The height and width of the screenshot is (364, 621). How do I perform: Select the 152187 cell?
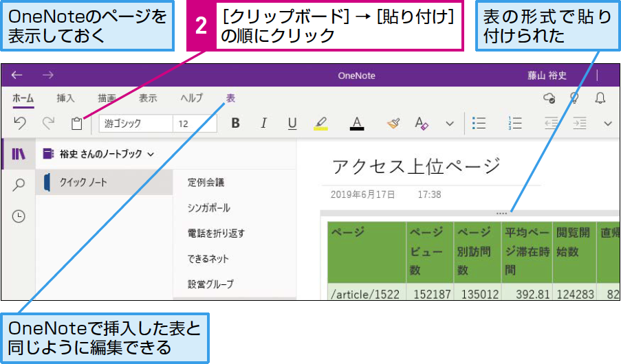(430, 293)
